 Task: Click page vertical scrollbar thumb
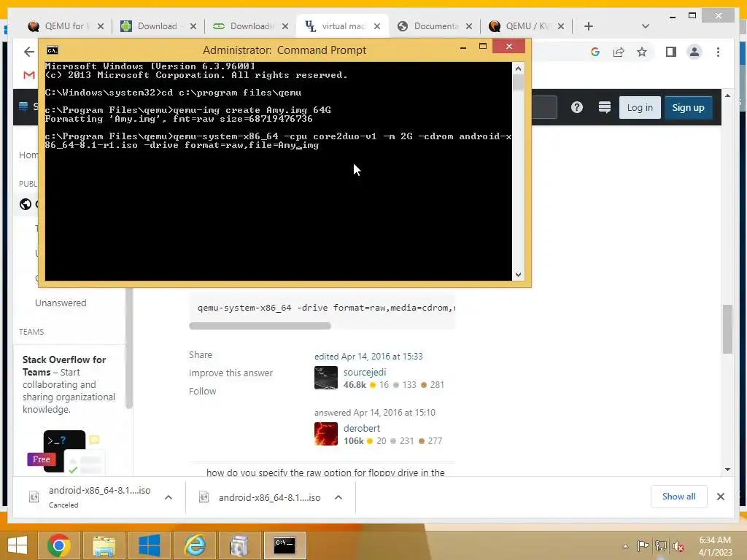pos(727,329)
